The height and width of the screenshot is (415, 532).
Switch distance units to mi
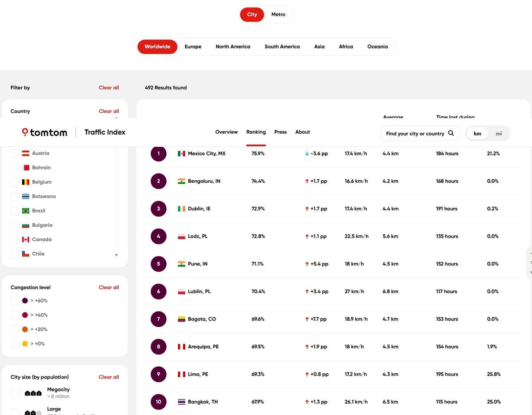click(x=499, y=134)
